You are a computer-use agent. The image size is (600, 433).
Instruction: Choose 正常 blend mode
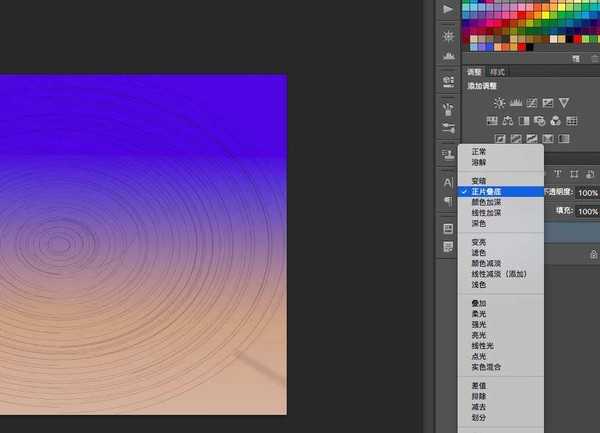click(x=501, y=152)
